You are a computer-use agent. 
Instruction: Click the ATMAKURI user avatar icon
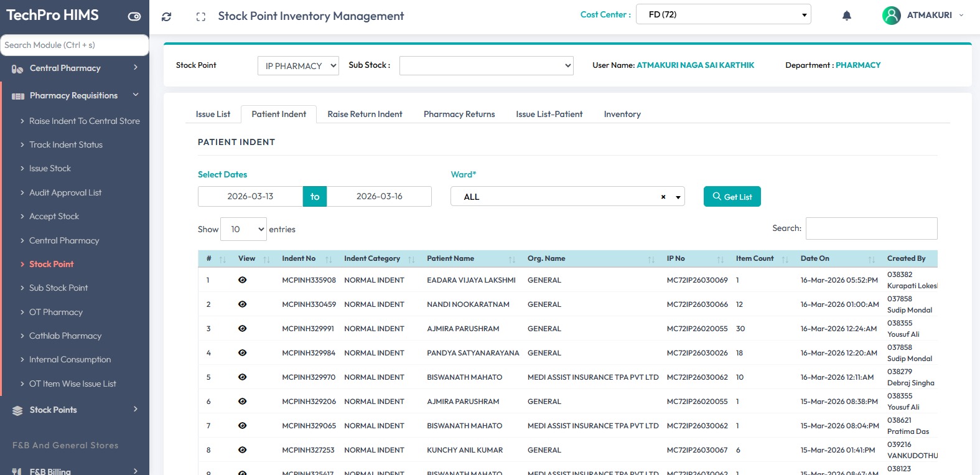pos(891,16)
